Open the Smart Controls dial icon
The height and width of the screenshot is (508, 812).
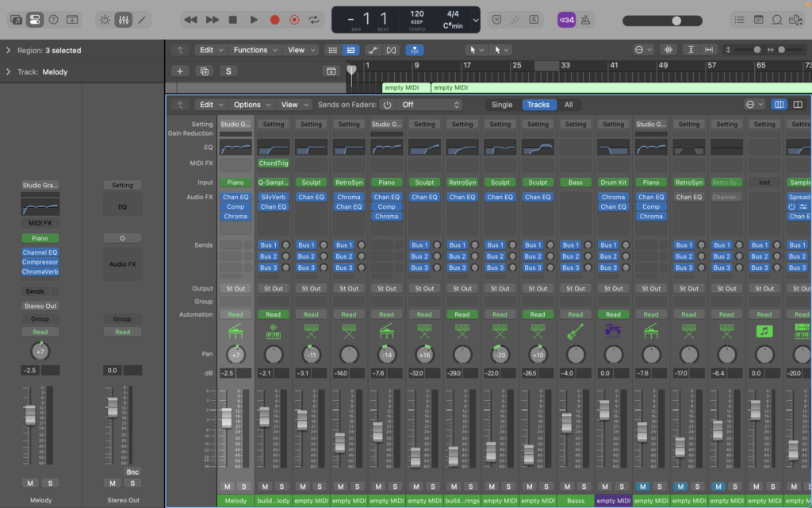pos(105,19)
